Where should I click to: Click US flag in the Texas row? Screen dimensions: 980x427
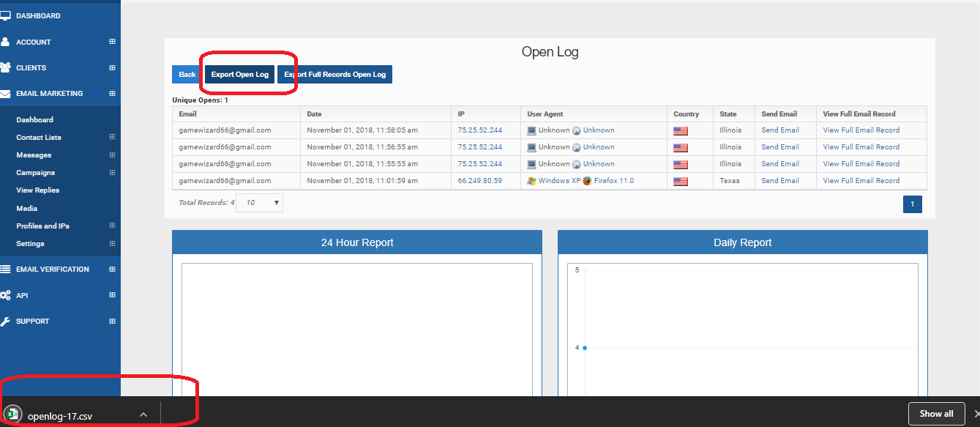(681, 182)
